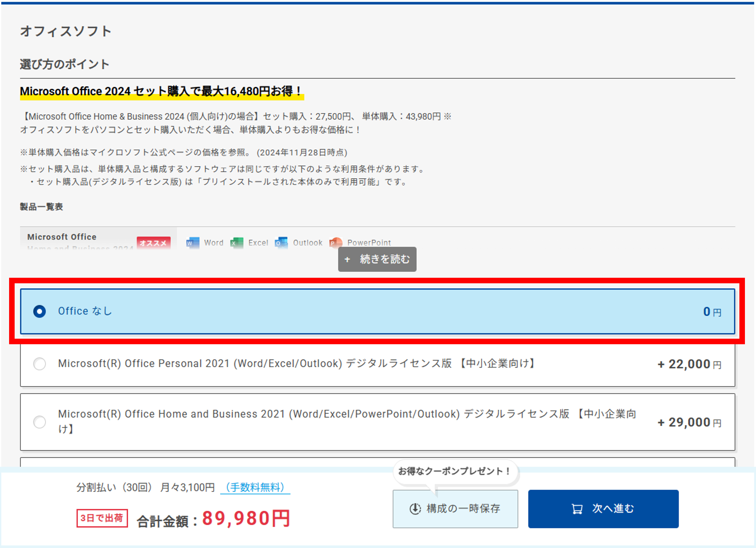756x548 pixels.
Task: Click the '0 円' price in the Office なし row
Action: click(x=712, y=312)
